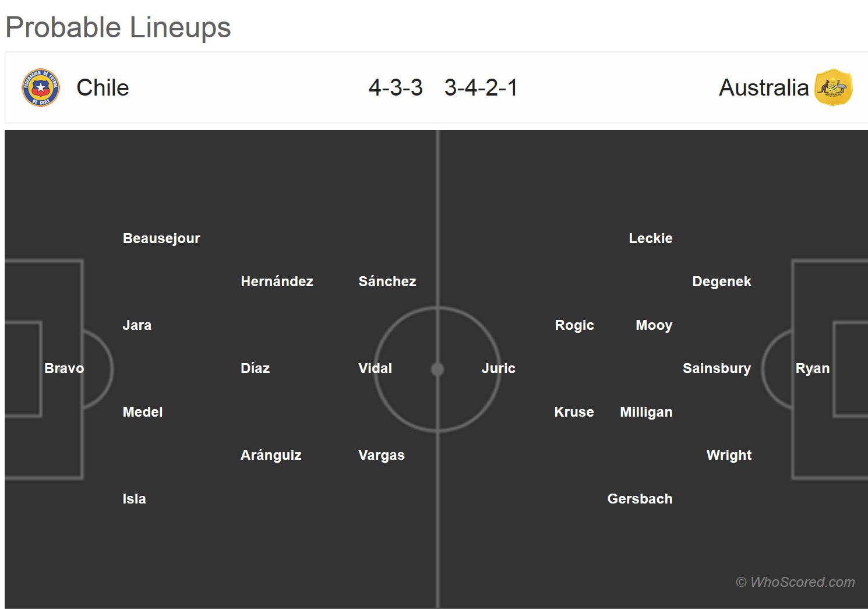Select Chile's 4-3-3 formation label
The width and height of the screenshot is (868, 609).
click(396, 88)
